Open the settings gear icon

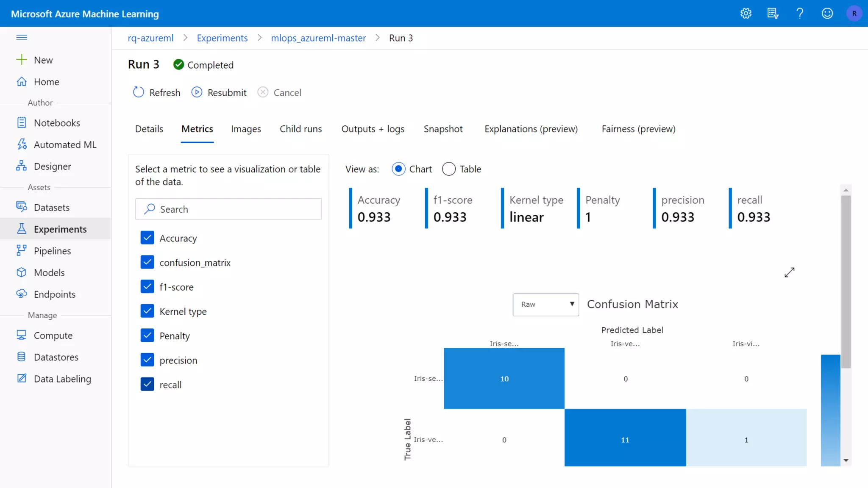[746, 14]
